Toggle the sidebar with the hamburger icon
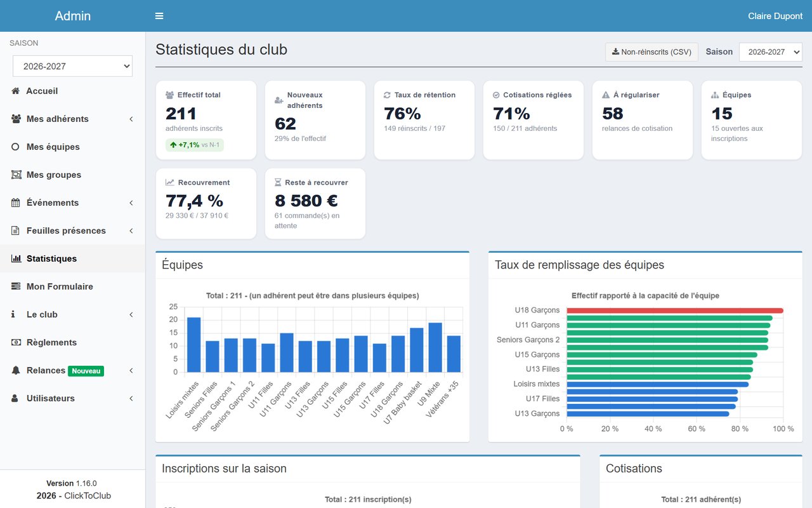This screenshot has width=812, height=508. coord(159,16)
